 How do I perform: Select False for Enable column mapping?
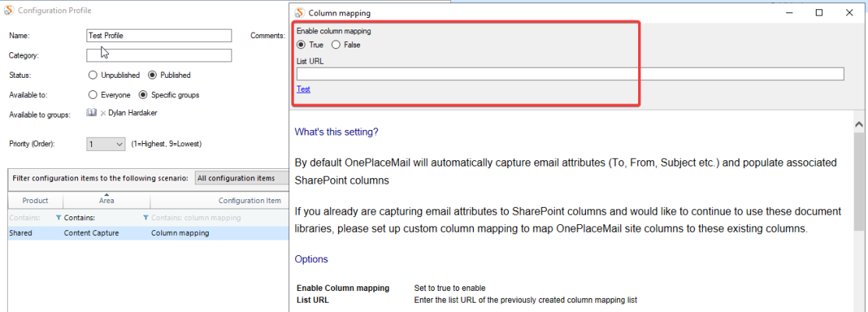tap(336, 45)
